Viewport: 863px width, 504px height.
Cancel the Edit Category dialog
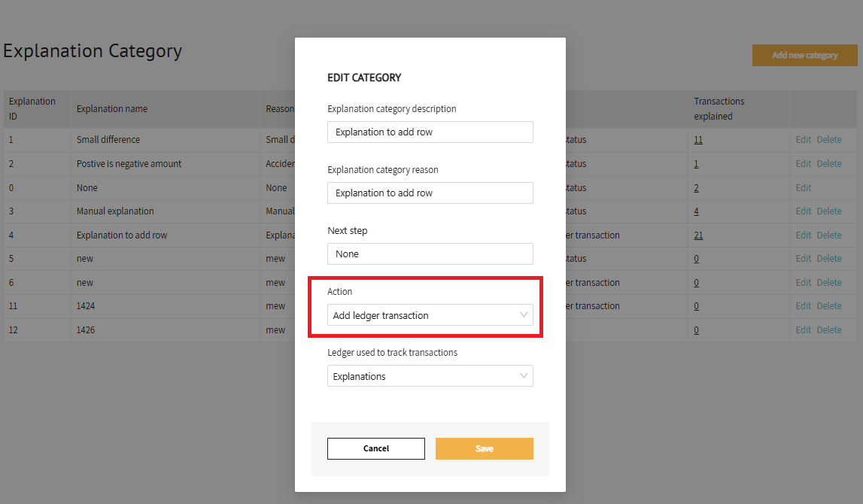375,448
